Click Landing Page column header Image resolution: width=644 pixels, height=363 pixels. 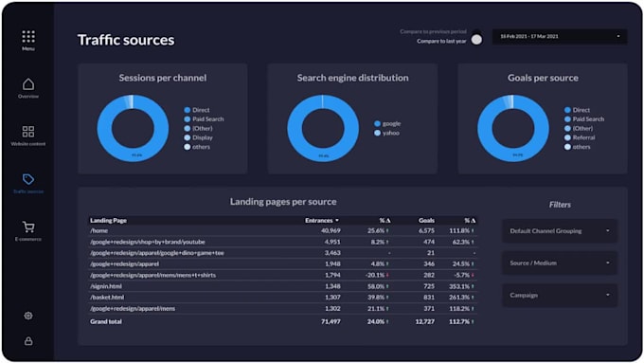pos(108,221)
